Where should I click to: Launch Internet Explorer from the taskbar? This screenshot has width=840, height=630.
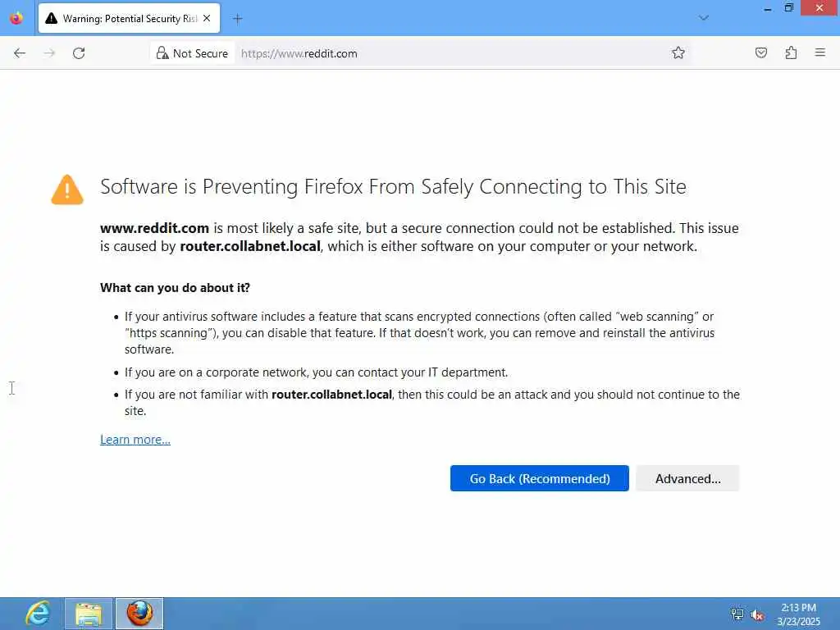pyautogui.click(x=38, y=614)
